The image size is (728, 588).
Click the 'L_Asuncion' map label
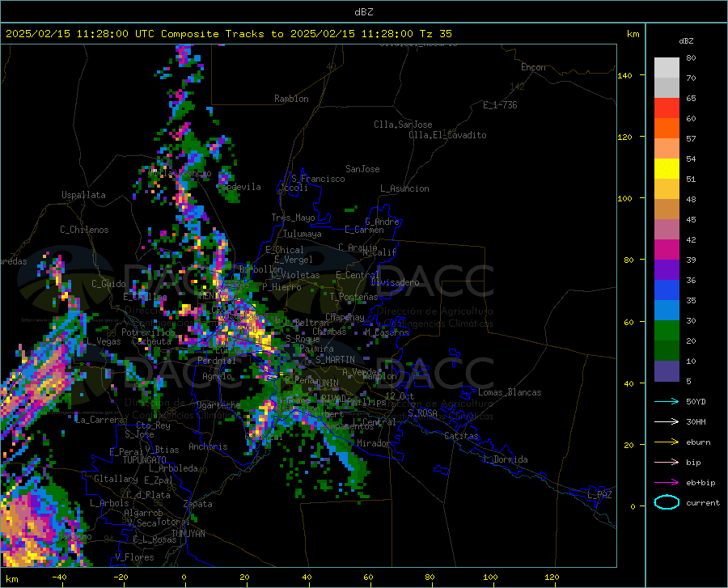(x=404, y=188)
